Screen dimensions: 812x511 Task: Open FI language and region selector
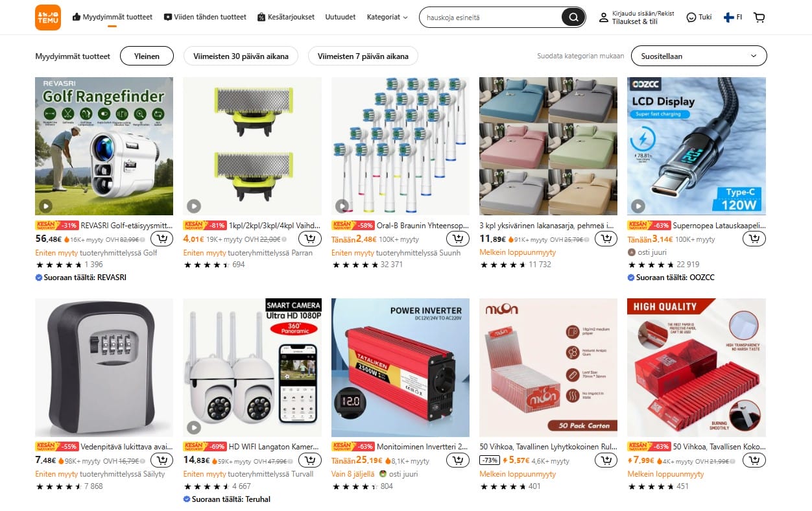coord(733,18)
